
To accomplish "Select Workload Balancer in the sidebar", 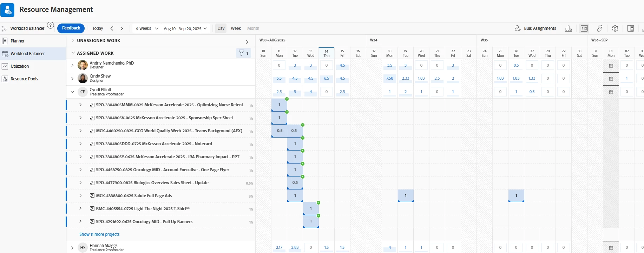I will [27, 54].
